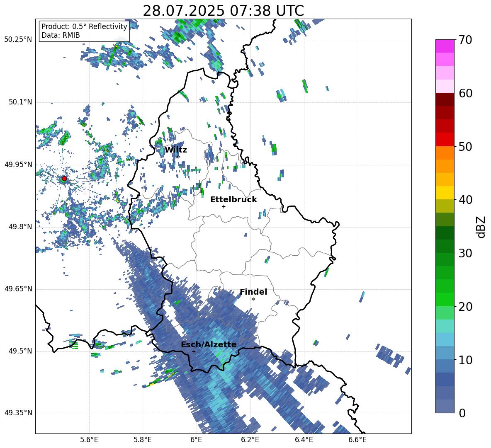This screenshot has height=448, width=491.
Task: Click the colorbar value 50
Action: pyautogui.click(x=465, y=146)
